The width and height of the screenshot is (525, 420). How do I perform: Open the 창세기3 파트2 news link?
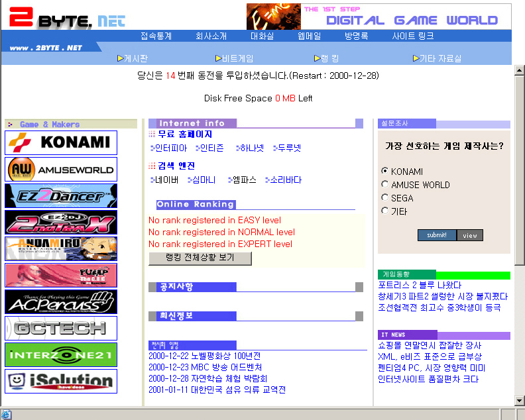pyautogui.click(x=443, y=297)
